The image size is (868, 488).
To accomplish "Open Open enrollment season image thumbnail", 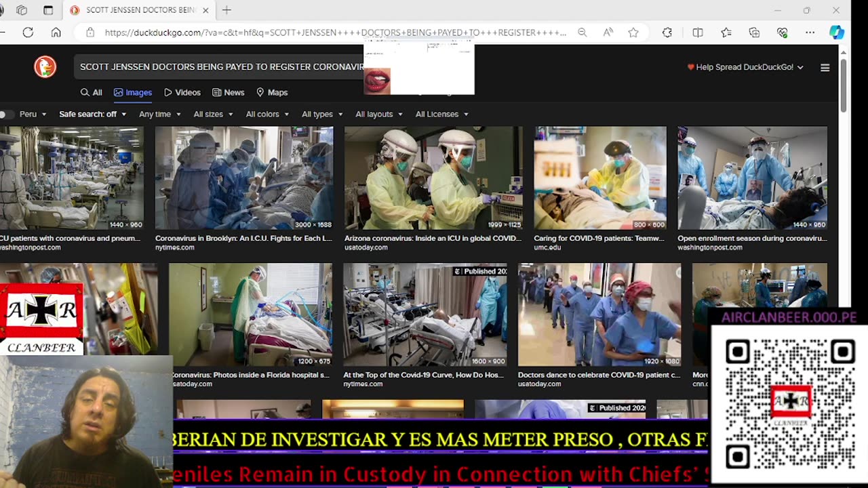I will [x=752, y=178].
